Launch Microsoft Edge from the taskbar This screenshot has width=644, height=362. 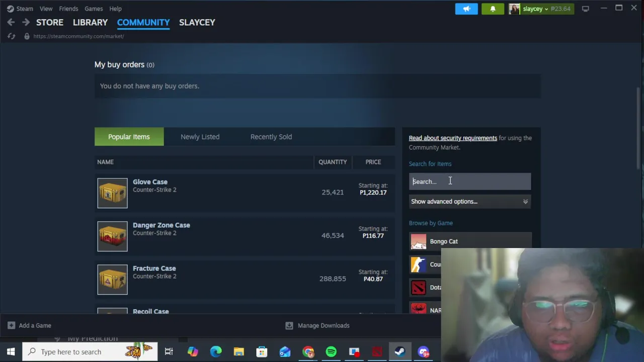click(216, 352)
